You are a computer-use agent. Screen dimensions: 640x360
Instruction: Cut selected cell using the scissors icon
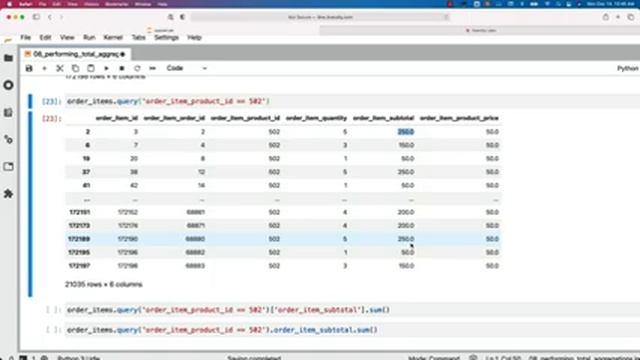click(60, 69)
